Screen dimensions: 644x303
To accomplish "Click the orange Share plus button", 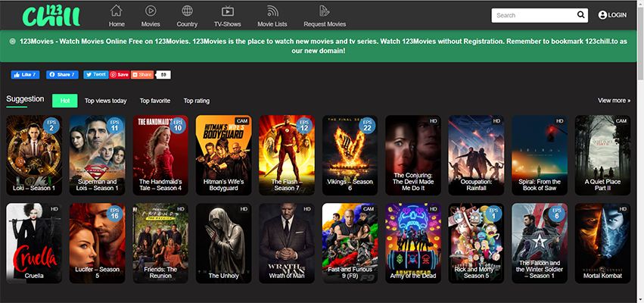I will [x=142, y=74].
